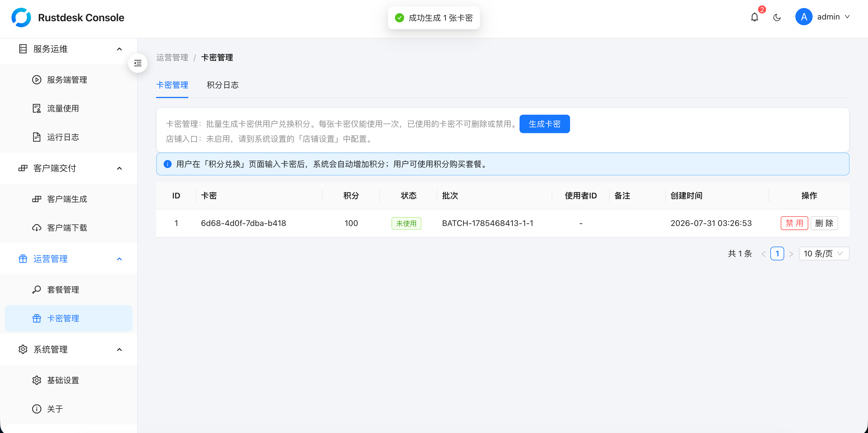Click the 基础设置 gear icon
Viewport: 868px width, 433px height.
coord(36,380)
